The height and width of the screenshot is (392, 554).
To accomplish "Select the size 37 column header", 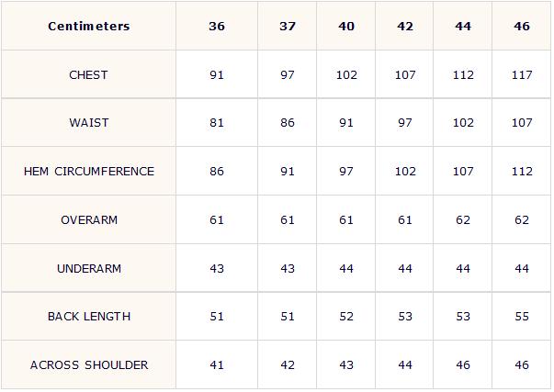I will pos(288,26).
